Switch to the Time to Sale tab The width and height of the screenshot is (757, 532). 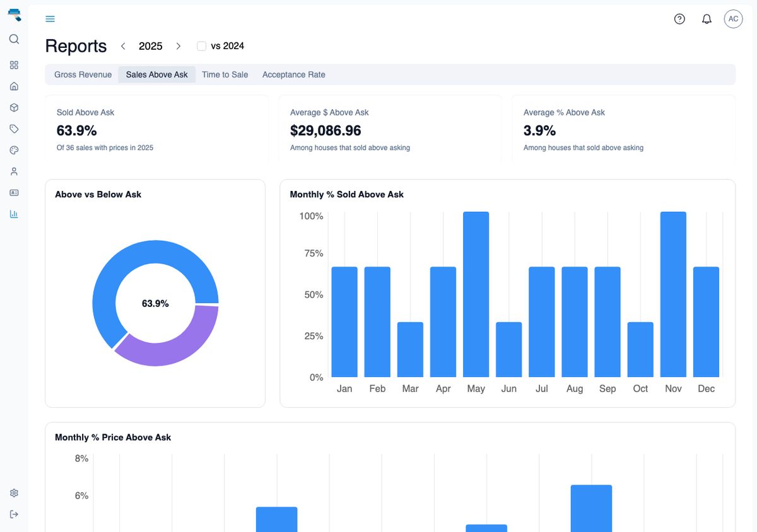click(225, 74)
